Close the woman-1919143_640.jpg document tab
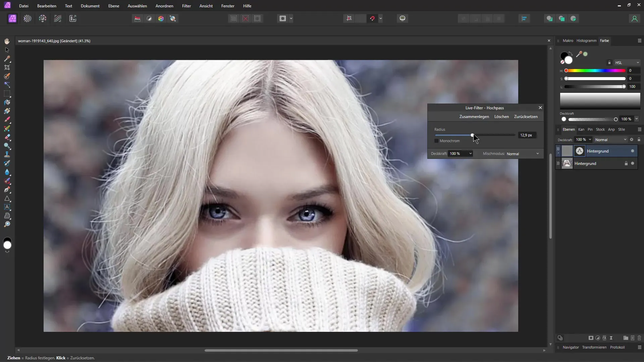 point(549,41)
